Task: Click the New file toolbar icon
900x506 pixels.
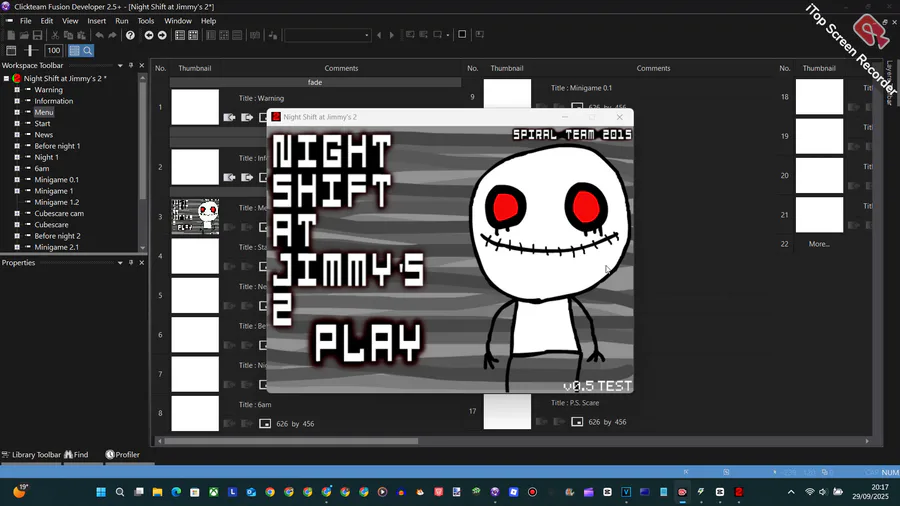Action: point(11,35)
